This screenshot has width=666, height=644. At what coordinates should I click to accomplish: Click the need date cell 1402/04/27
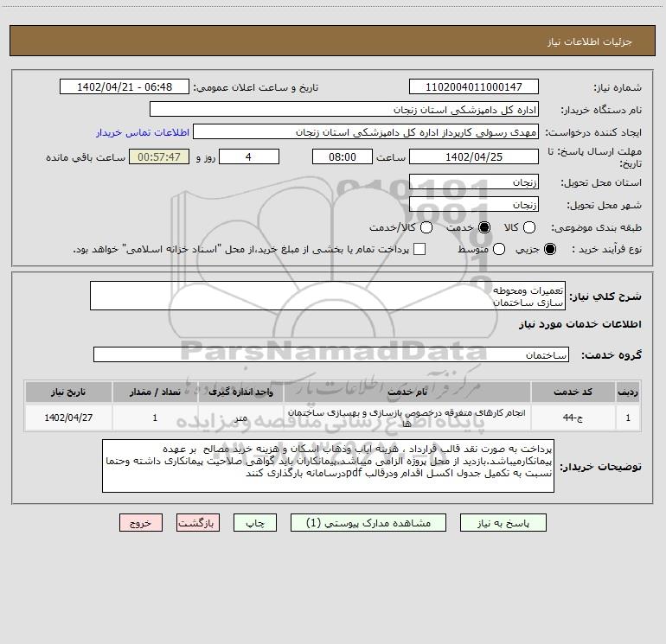point(68,418)
